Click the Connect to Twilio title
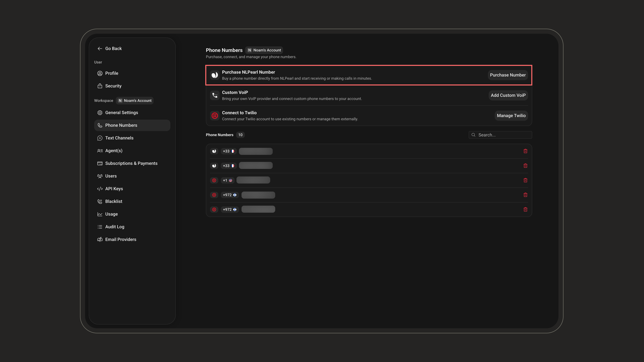The width and height of the screenshot is (644, 362). pyautogui.click(x=239, y=113)
